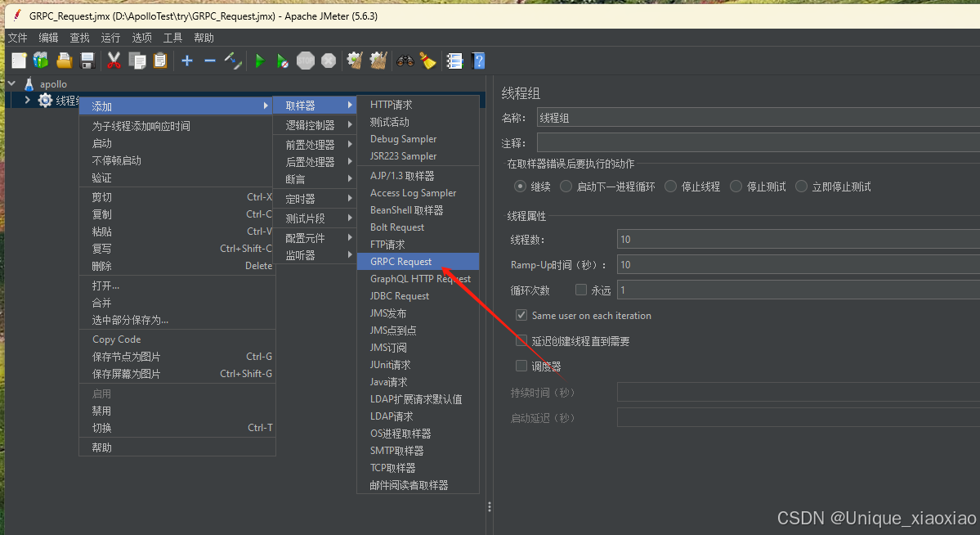Select the 立即停止测试 radio button
Image resolution: width=980 pixels, height=535 pixels.
[801, 187]
